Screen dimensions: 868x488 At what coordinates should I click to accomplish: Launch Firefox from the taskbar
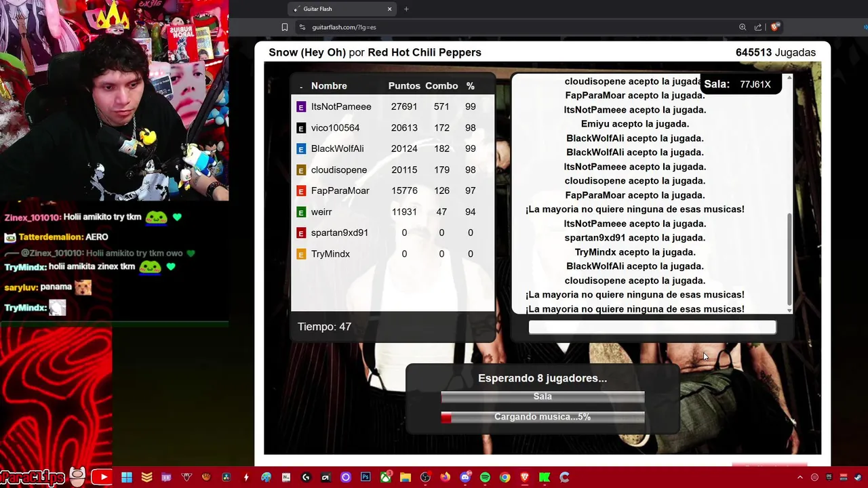(x=445, y=477)
